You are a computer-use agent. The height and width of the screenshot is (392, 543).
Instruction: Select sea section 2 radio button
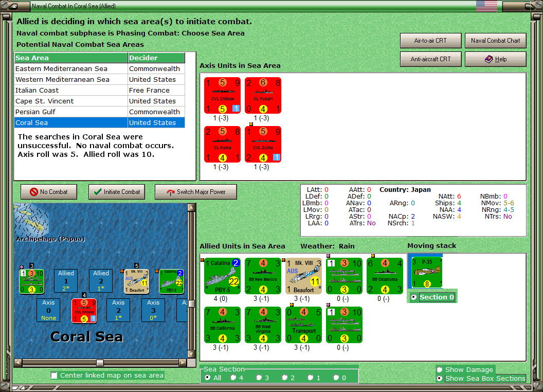(x=284, y=378)
